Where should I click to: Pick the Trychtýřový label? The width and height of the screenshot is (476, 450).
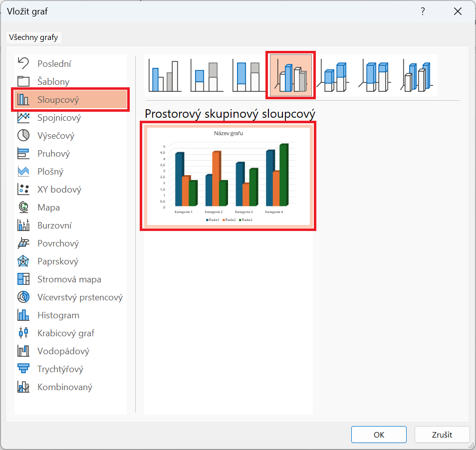tap(60, 369)
